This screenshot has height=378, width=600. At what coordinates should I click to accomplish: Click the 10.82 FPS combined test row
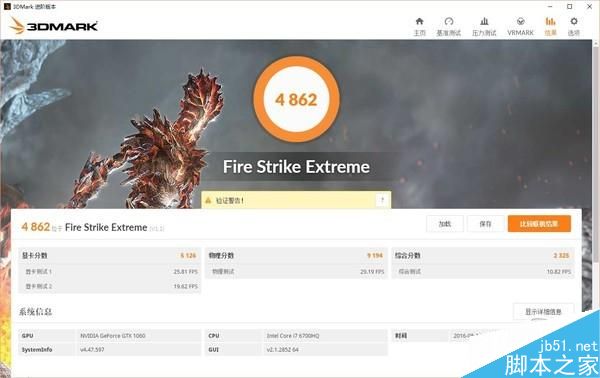click(483, 272)
